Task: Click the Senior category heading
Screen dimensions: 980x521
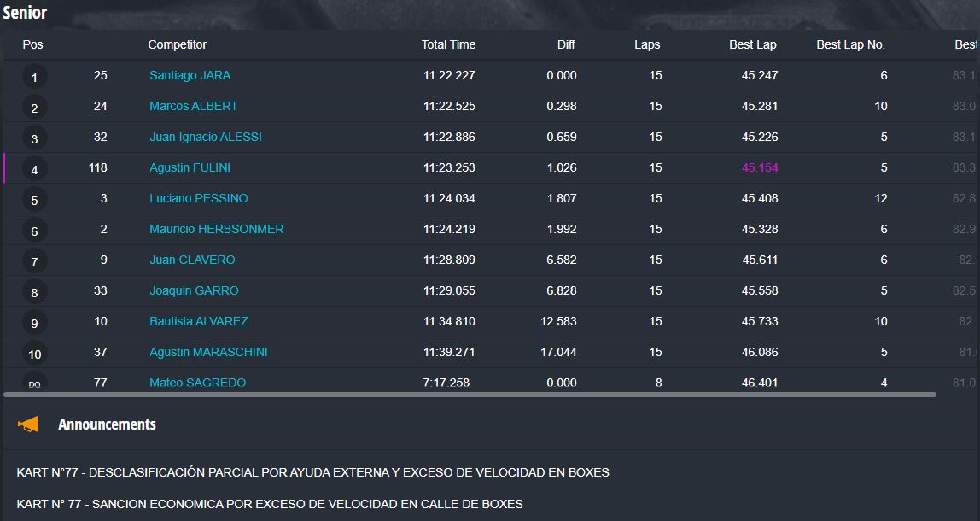Action: [x=25, y=13]
